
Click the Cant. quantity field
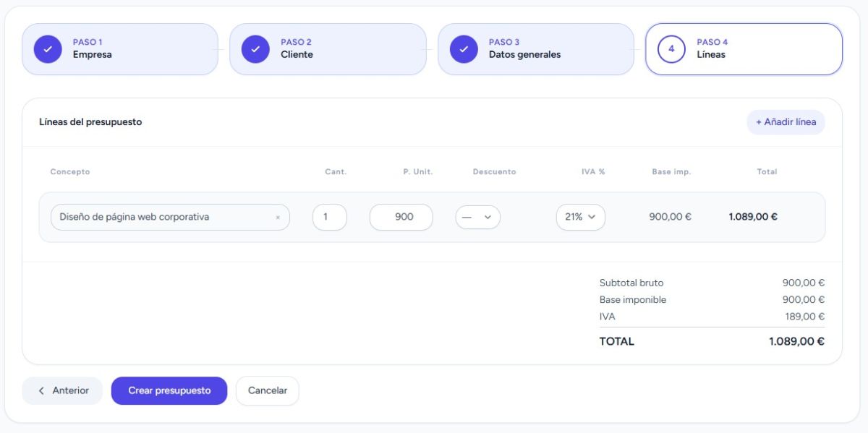click(330, 217)
